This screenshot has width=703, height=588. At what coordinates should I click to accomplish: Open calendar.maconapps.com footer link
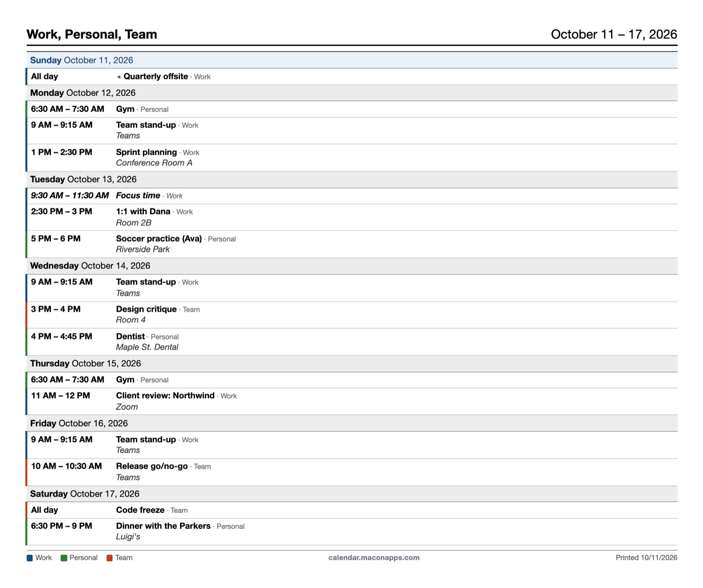tap(374, 558)
